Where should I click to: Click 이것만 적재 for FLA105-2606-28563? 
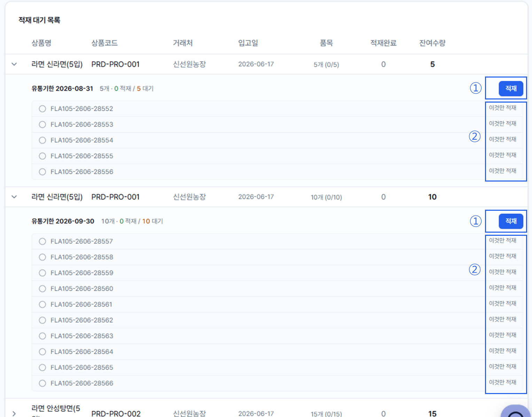pos(502,335)
